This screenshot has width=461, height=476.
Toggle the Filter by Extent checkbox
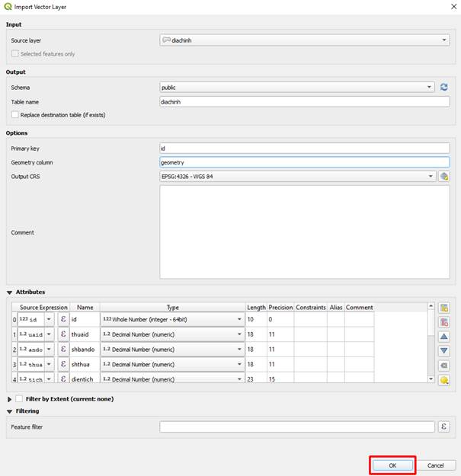pyautogui.click(x=19, y=399)
